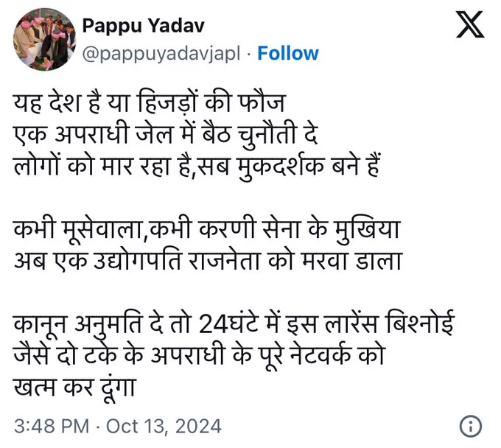Click the line starting 'कानून अनुमति दे'
Viewport: 501px width, 448px height.
coord(234,323)
